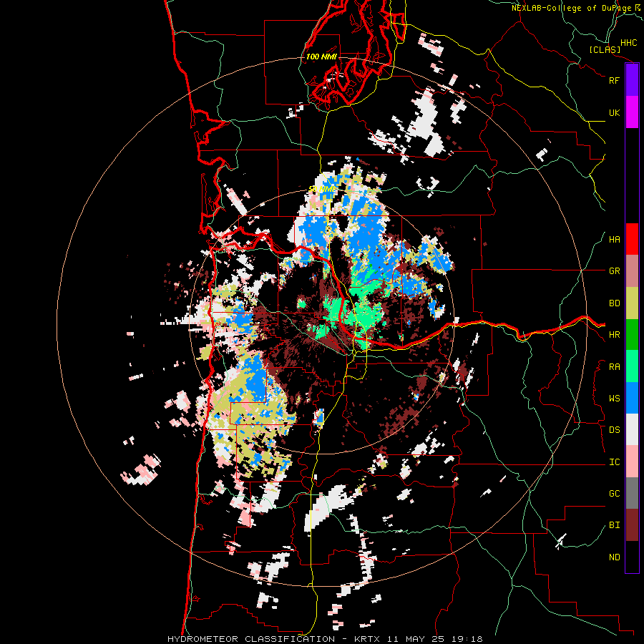Select the WS blue legend swatch
The height and width of the screenshot is (644, 644).
pyautogui.click(x=632, y=398)
